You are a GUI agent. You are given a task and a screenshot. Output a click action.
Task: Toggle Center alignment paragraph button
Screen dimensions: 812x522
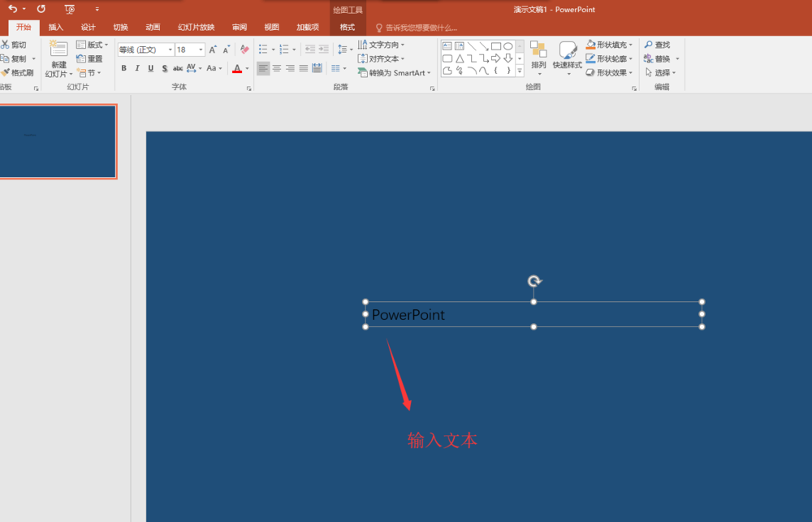click(277, 68)
